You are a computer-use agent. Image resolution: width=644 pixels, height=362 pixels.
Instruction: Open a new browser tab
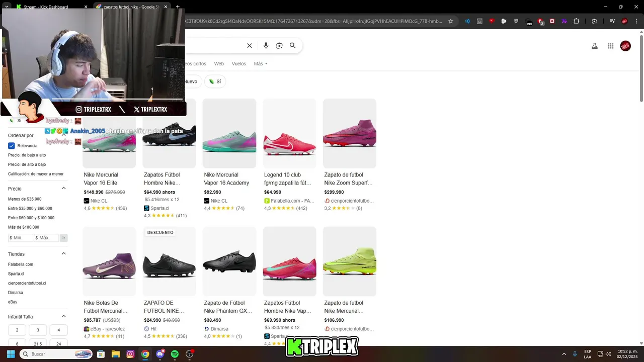[178, 7]
